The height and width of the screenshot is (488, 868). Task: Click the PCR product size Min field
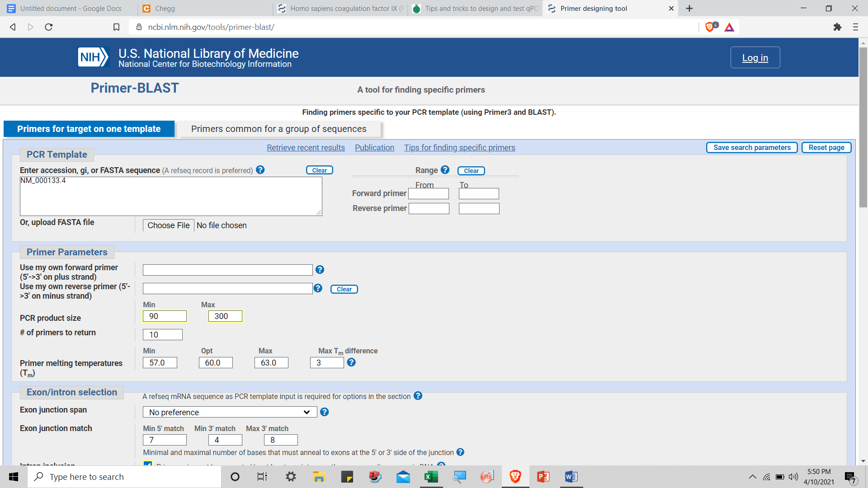point(165,316)
